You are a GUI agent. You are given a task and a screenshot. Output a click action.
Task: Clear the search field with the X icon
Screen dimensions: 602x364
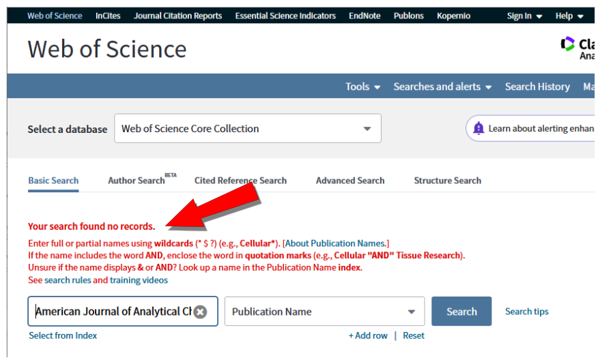point(200,312)
